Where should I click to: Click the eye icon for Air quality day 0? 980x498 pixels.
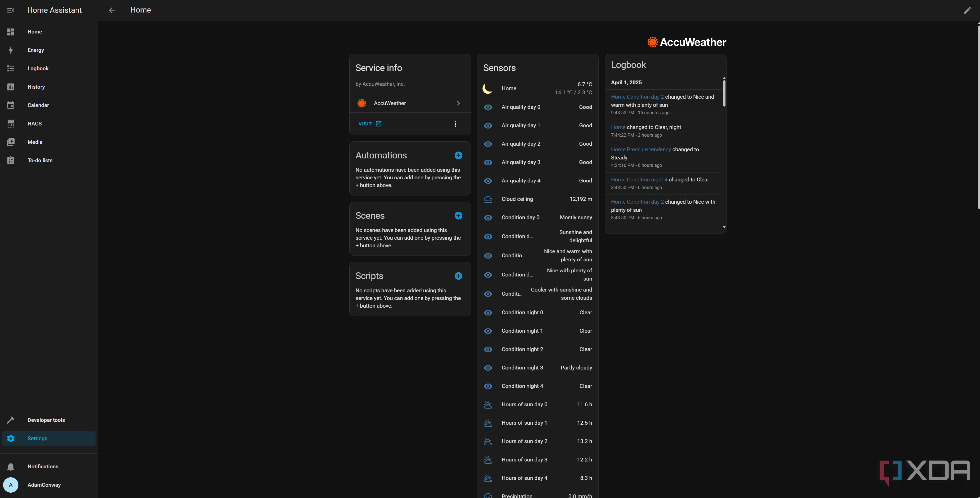(x=488, y=107)
